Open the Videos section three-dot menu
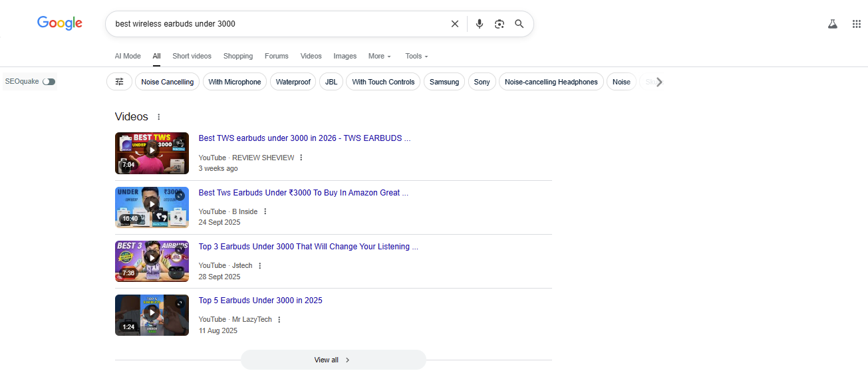The width and height of the screenshot is (868, 377). coord(158,117)
